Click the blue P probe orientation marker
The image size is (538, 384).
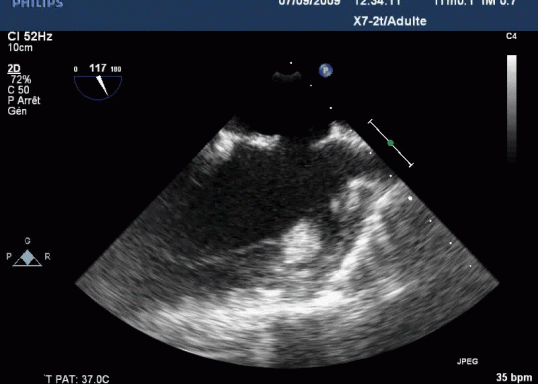326,70
